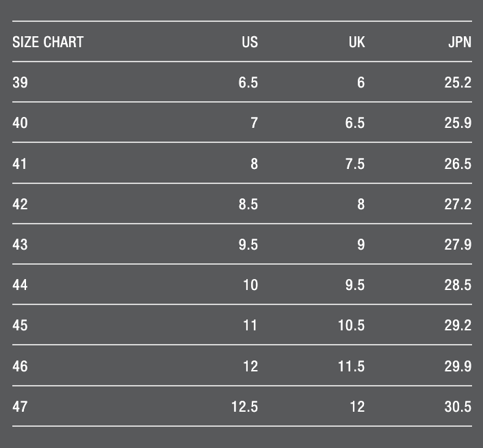The width and height of the screenshot is (483, 448).
Task: Select the size 44 row label
Action: 20,285
